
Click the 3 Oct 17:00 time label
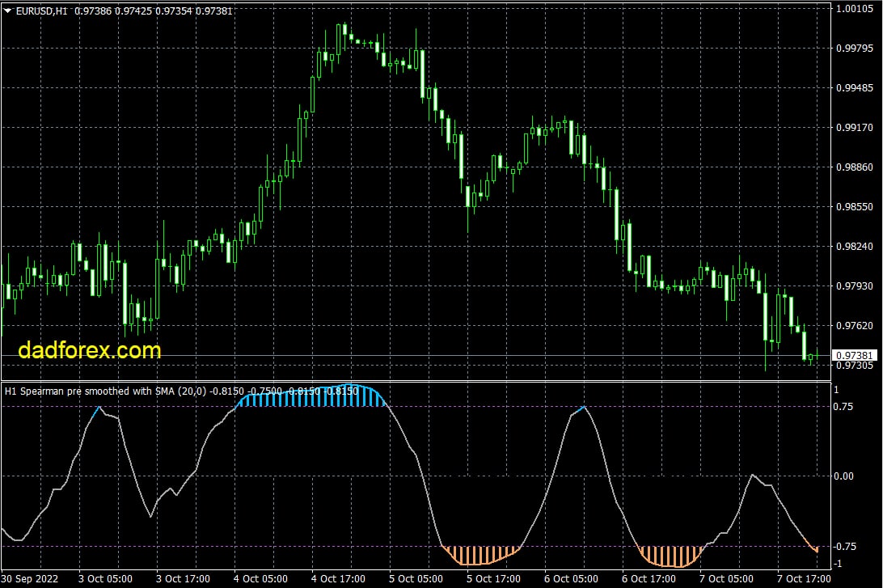(x=183, y=579)
